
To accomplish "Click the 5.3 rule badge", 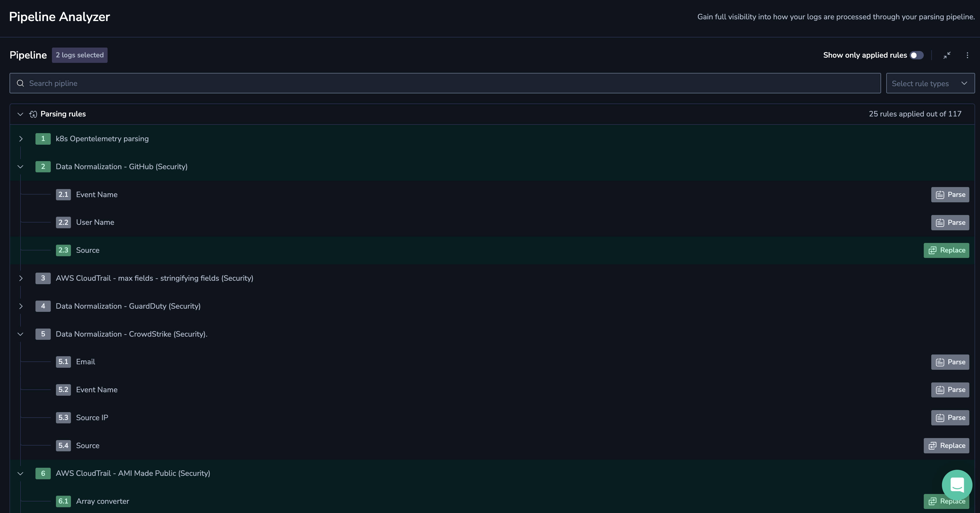I will 63,418.
